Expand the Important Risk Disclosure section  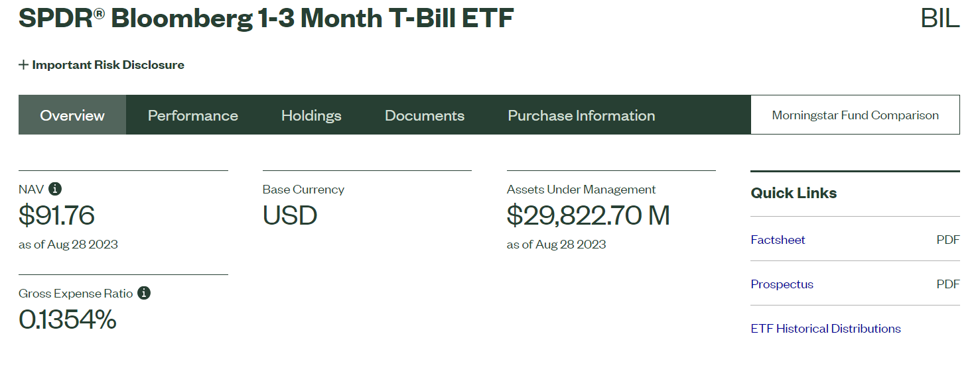coord(102,65)
